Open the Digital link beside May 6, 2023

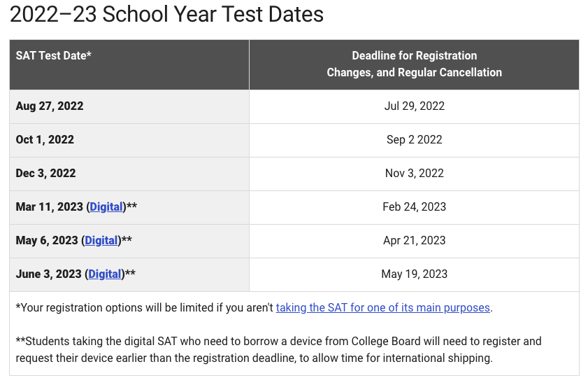[101, 241]
